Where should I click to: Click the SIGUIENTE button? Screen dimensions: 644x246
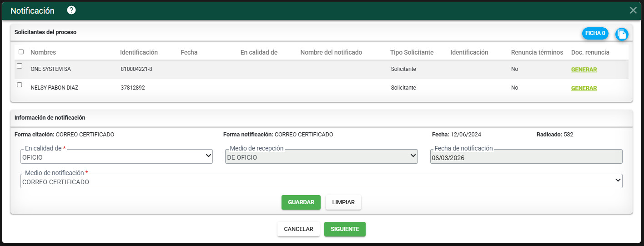pyautogui.click(x=344, y=229)
